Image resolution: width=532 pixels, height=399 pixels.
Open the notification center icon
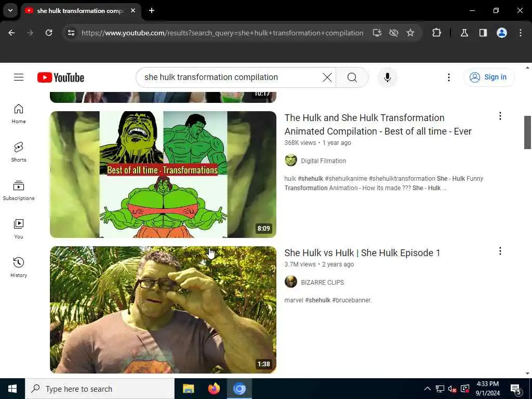(515, 389)
